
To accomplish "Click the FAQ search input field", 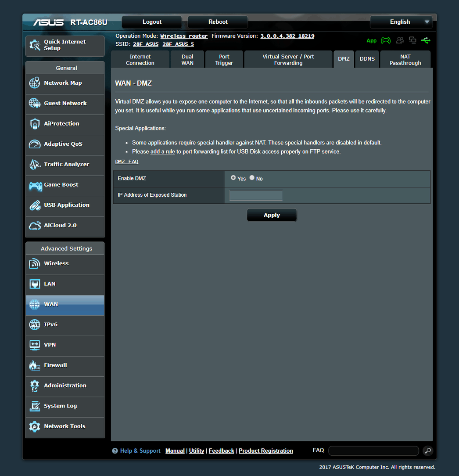I will (x=373, y=451).
